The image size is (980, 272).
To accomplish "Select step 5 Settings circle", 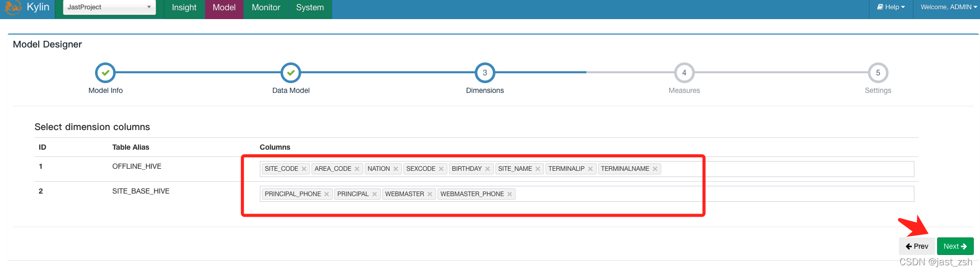I will pos(878,73).
